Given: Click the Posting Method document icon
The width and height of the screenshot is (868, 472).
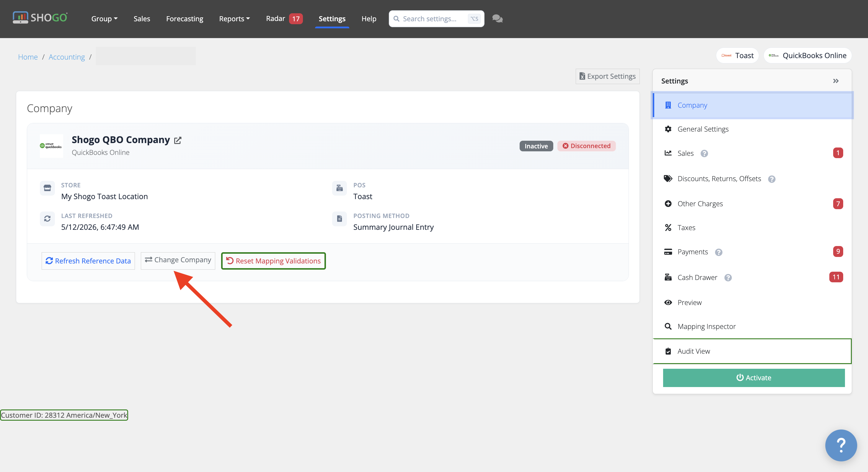Looking at the screenshot, I should tap(339, 219).
